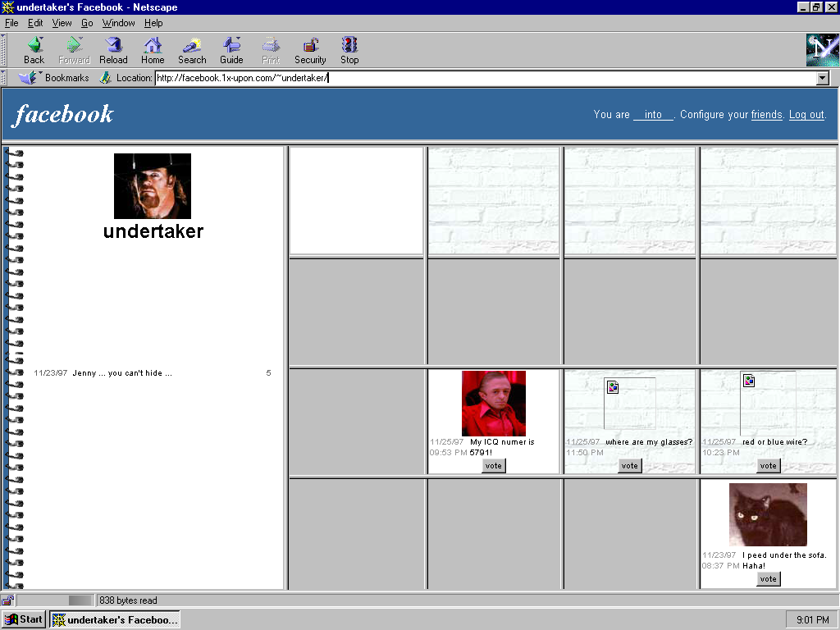The width and height of the screenshot is (840, 630).
Task: Open the Help menu
Action: point(153,23)
